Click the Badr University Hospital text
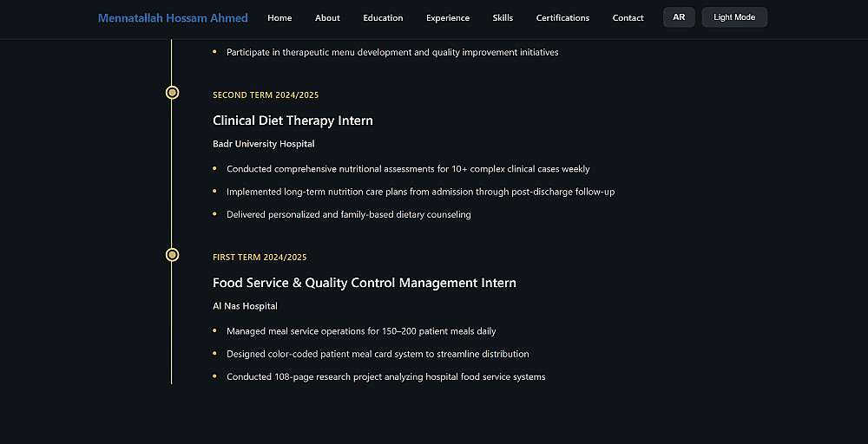The height and width of the screenshot is (444, 868). coord(263,144)
